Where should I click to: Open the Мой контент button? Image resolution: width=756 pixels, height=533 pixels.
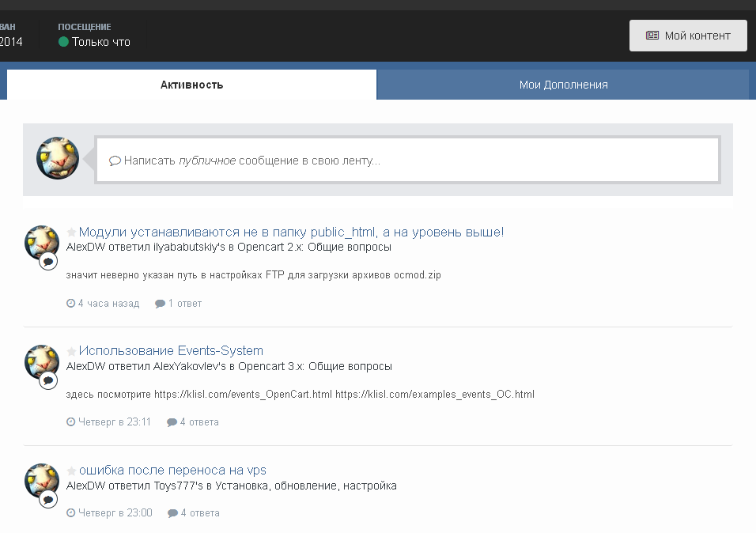click(688, 36)
